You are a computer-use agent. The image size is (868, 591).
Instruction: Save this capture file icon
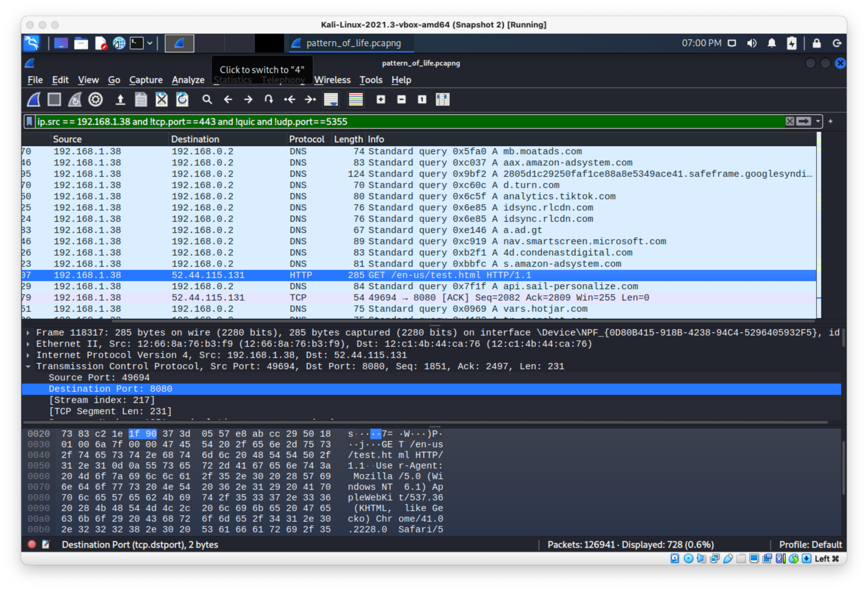click(141, 99)
